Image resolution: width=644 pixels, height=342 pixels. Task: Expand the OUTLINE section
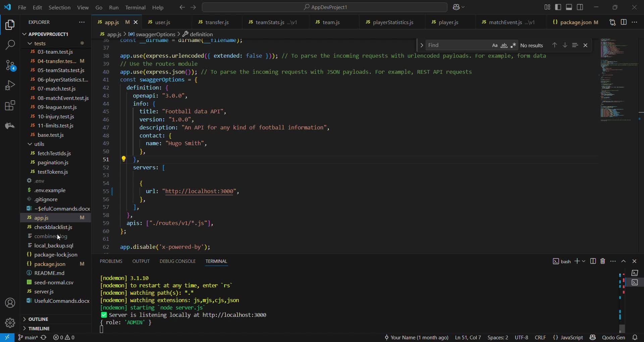point(38,319)
